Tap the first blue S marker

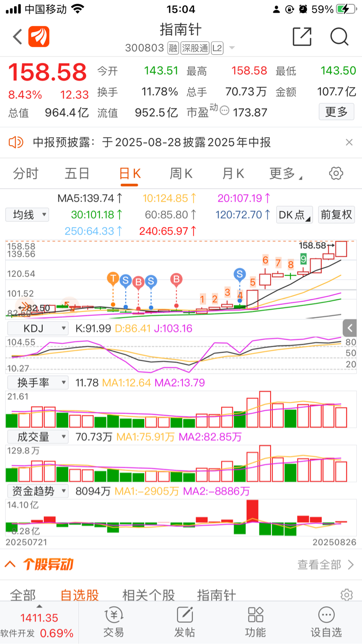[x=125, y=281]
